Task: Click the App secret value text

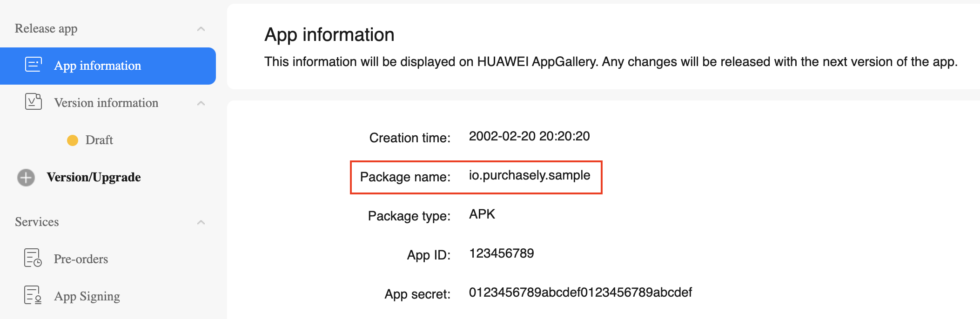Action: pyautogui.click(x=580, y=292)
